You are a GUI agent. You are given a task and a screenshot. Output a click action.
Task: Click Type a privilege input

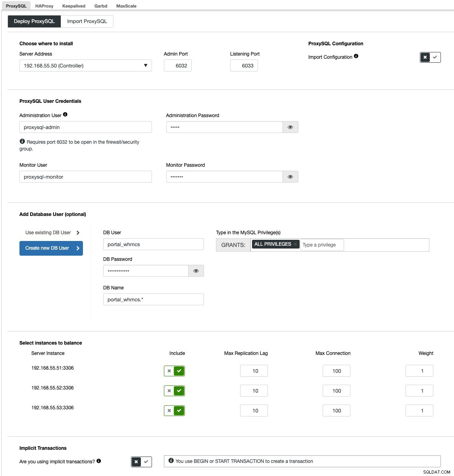click(322, 245)
